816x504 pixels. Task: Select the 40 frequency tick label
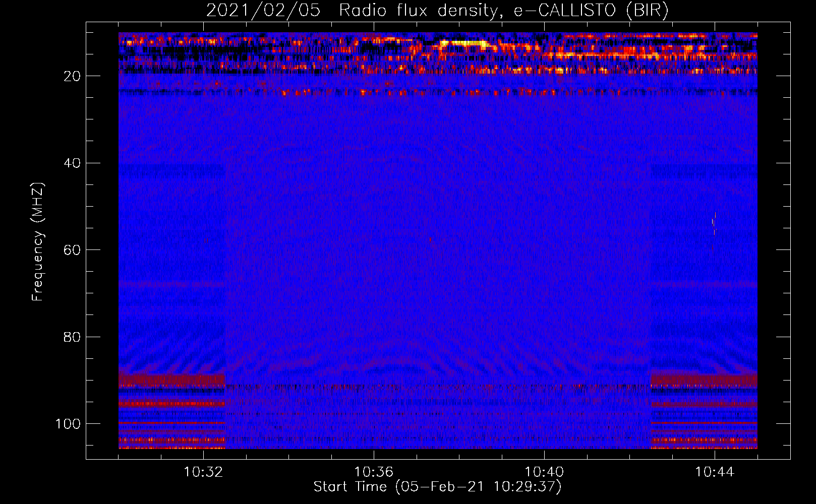72,163
